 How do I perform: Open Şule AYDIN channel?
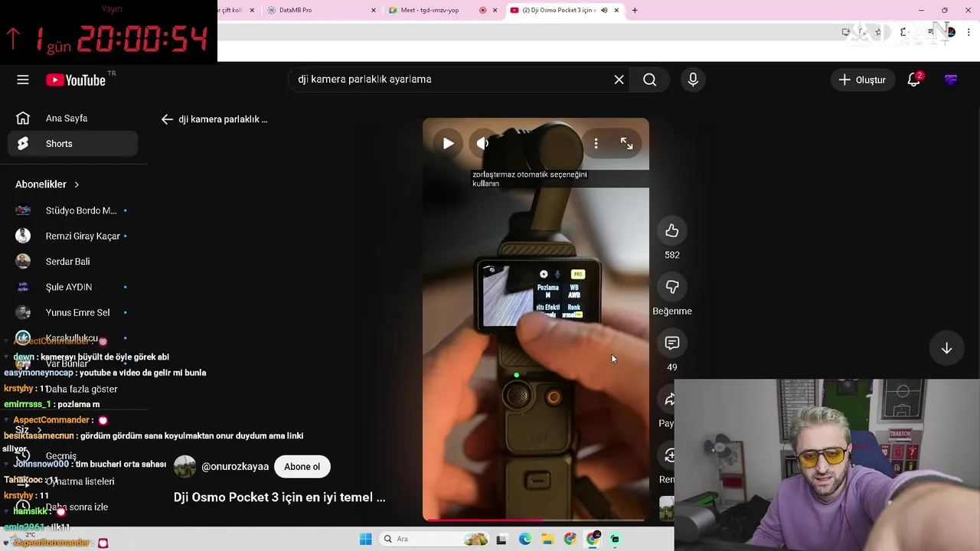click(x=73, y=287)
